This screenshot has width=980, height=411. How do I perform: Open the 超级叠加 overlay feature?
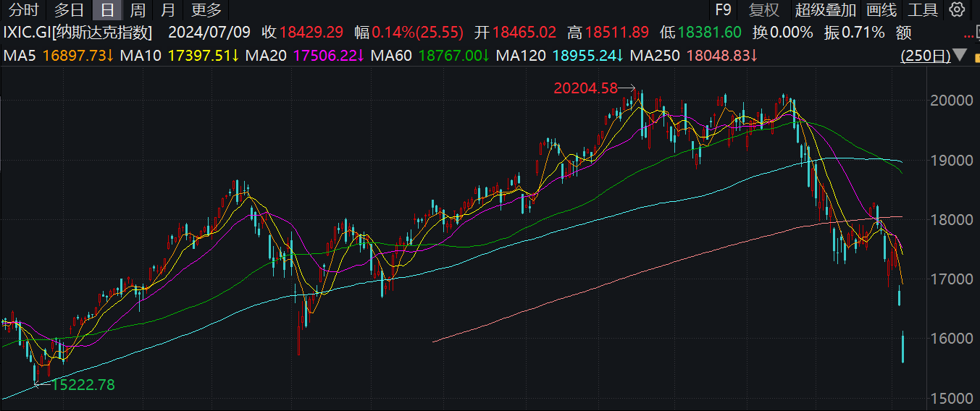coord(825,10)
